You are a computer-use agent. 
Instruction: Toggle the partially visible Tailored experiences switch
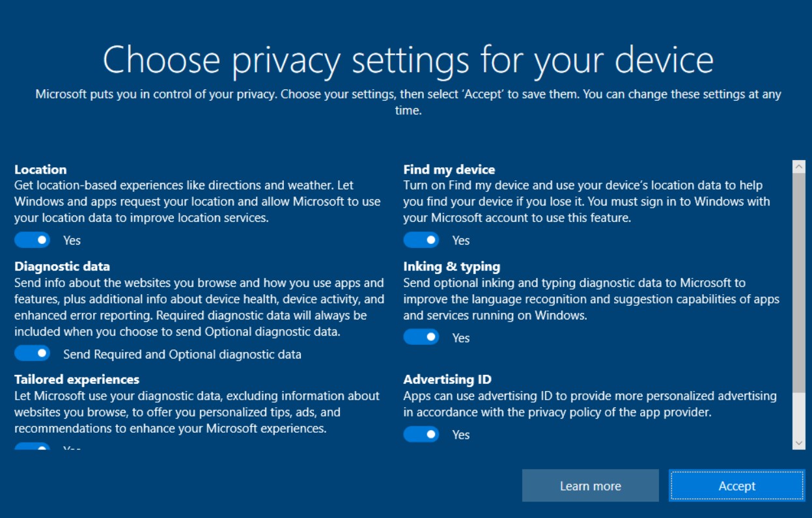pos(32,447)
